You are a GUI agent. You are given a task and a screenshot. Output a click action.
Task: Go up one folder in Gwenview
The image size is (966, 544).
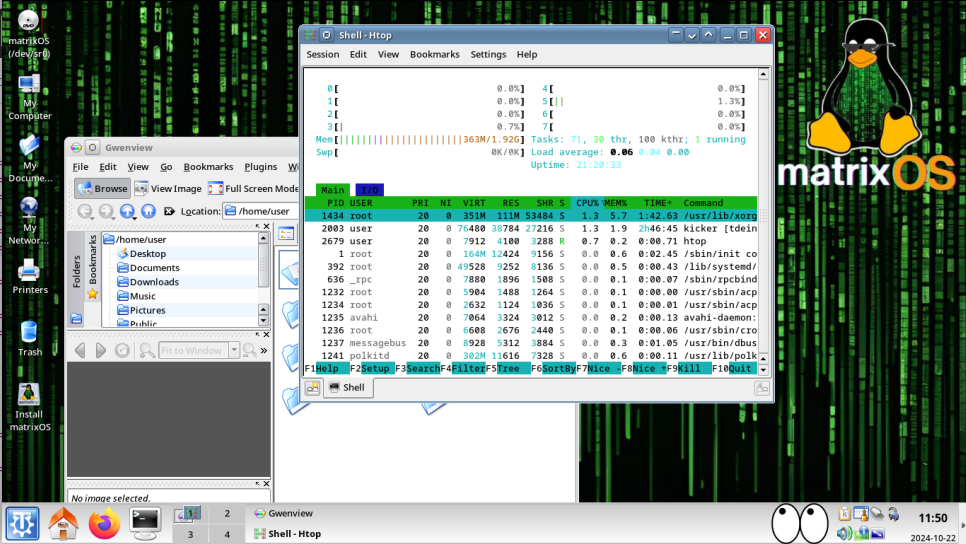[x=127, y=211]
